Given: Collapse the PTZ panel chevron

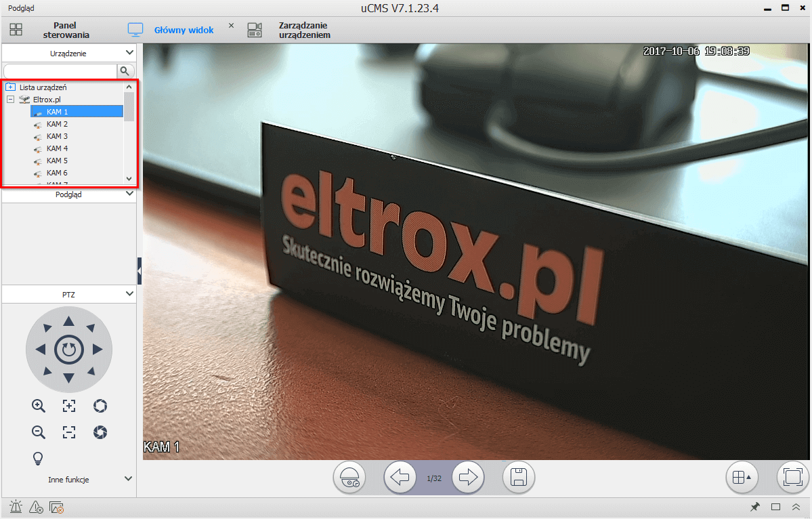Looking at the screenshot, I should click(x=129, y=293).
